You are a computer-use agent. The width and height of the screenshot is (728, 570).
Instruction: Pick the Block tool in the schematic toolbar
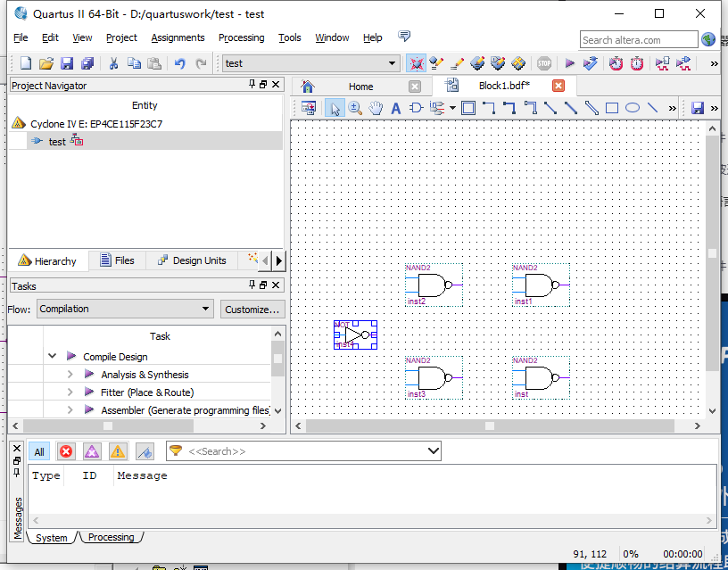pyautogui.click(x=468, y=108)
